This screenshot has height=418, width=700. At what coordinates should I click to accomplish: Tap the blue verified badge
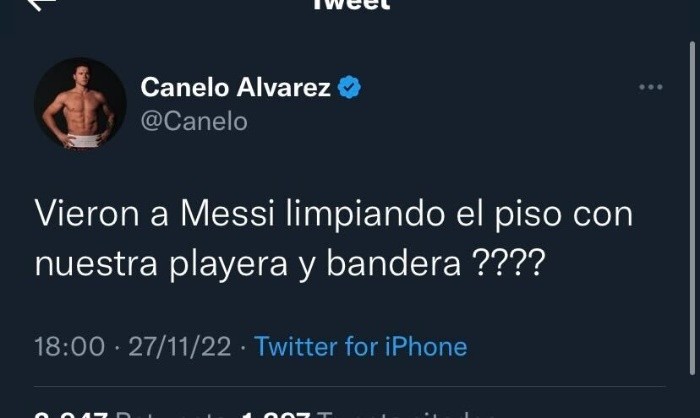click(349, 87)
